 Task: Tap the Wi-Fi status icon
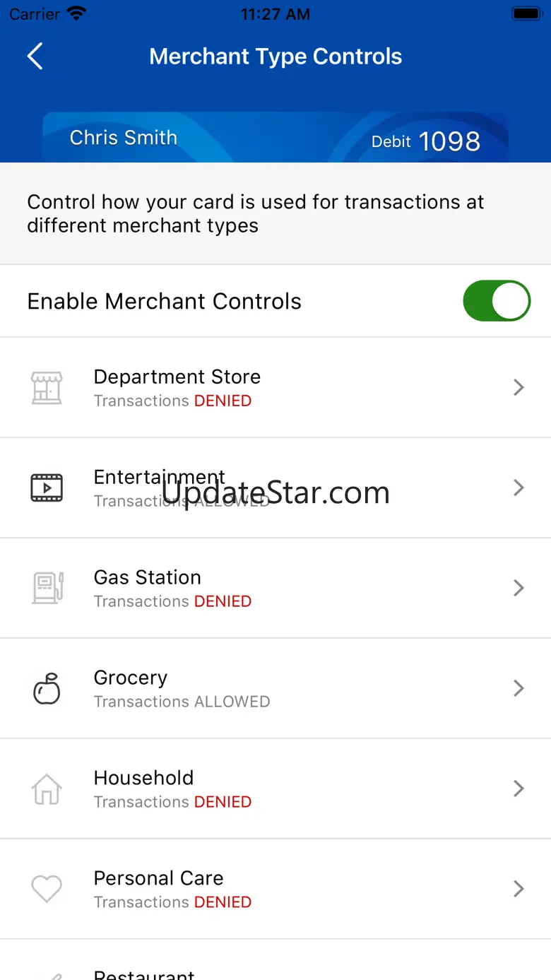pos(76,14)
